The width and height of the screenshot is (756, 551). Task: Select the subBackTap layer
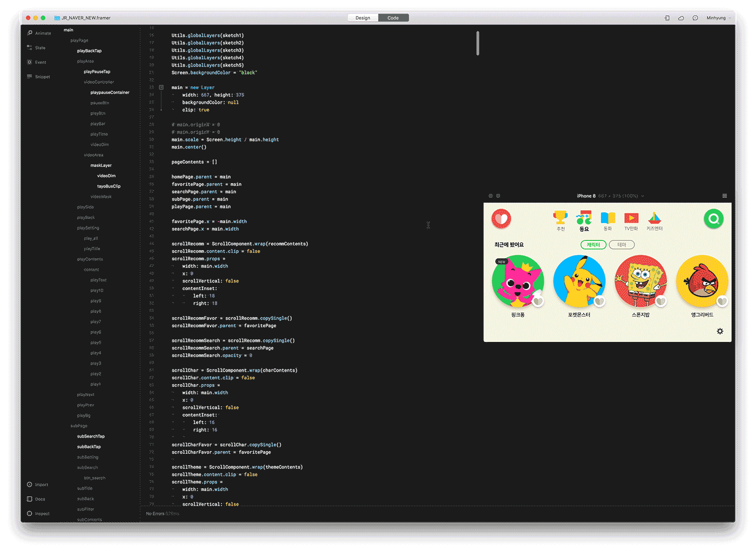point(89,447)
